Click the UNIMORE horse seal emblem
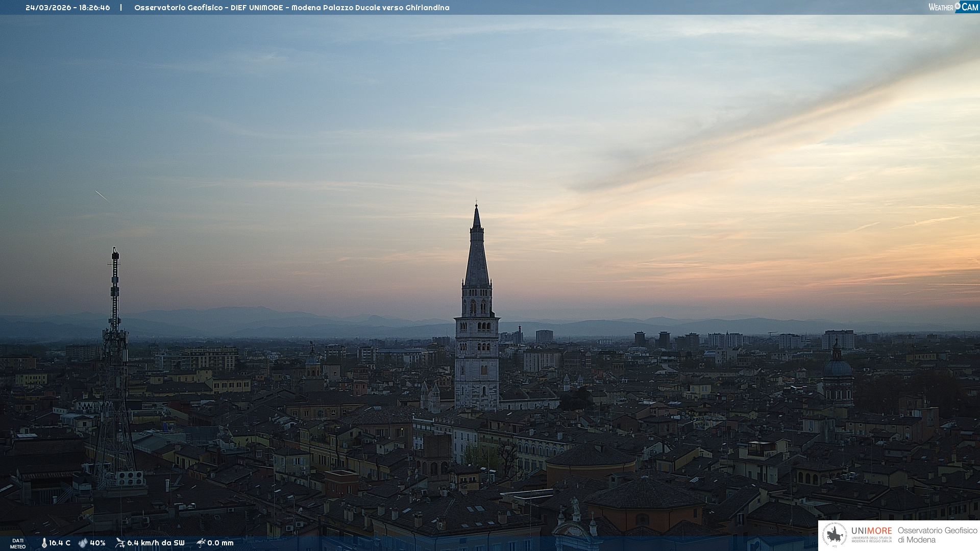 [835, 535]
